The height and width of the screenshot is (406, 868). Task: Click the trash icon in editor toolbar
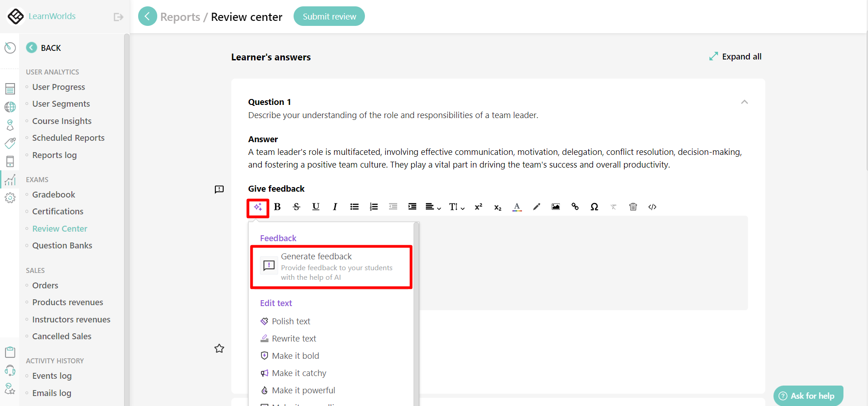pos(633,207)
